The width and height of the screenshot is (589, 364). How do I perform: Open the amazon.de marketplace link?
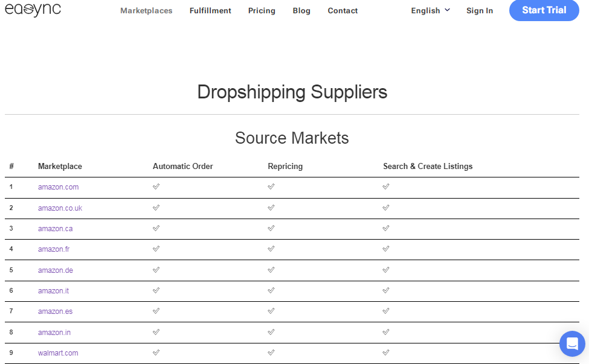(x=56, y=270)
